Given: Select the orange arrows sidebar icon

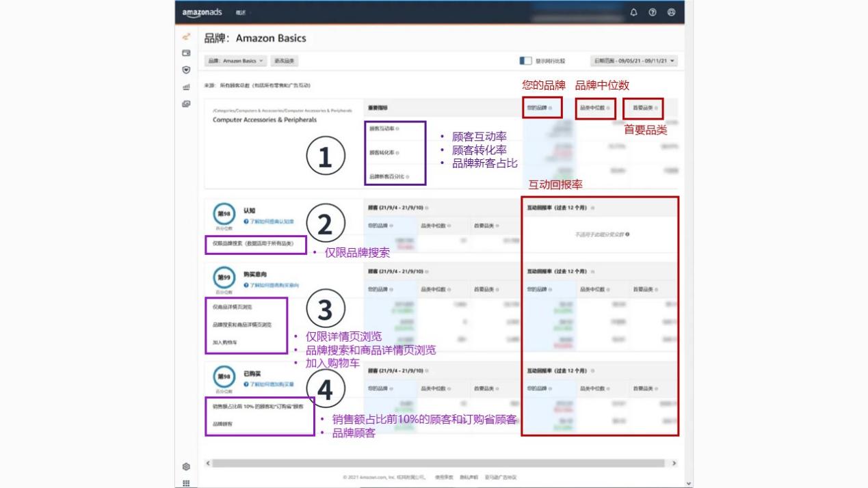Looking at the screenshot, I should tap(186, 37).
